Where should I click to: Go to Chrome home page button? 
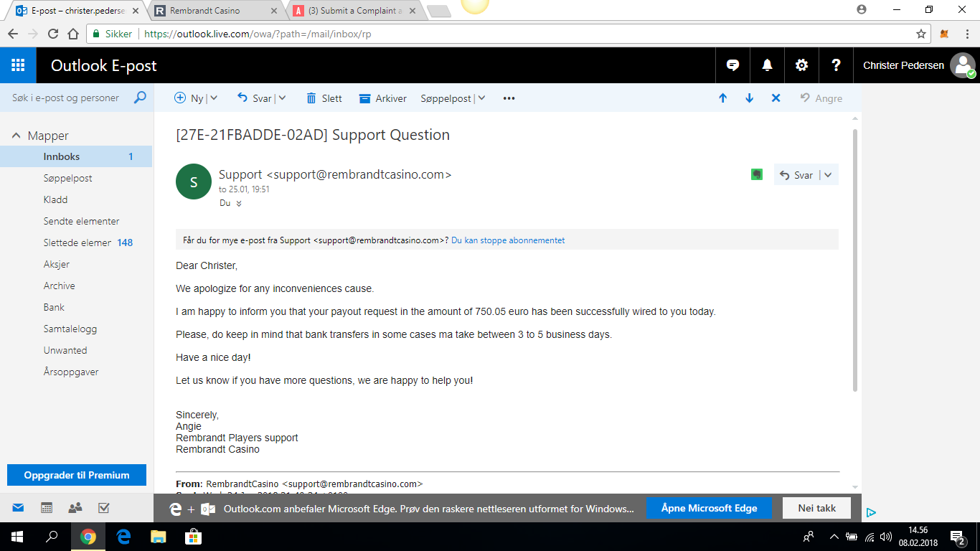click(73, 34)
